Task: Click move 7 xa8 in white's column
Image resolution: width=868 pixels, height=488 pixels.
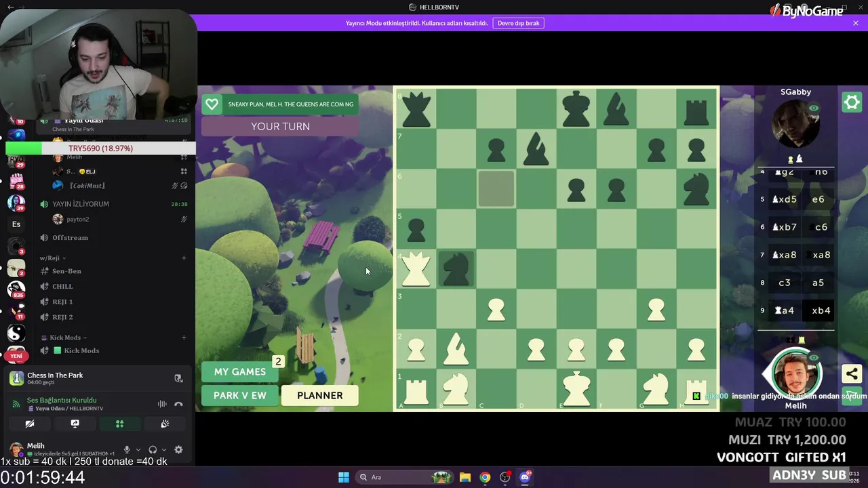Action: pyautogui.click(x=785, y=255)
